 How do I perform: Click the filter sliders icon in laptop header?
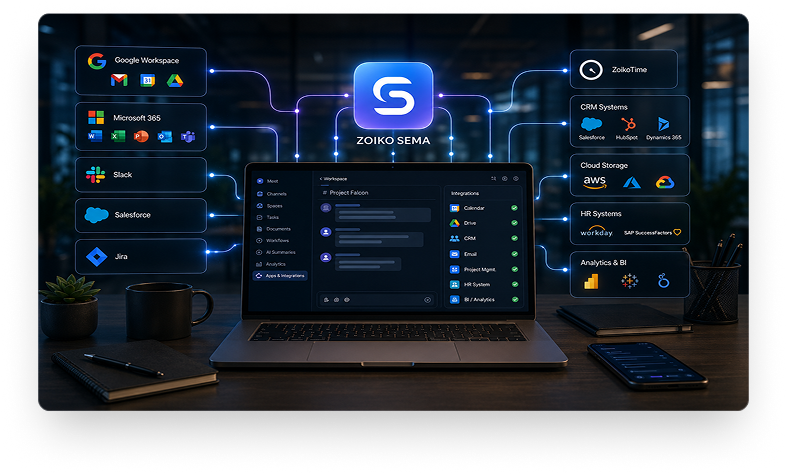tap(493, 179)
